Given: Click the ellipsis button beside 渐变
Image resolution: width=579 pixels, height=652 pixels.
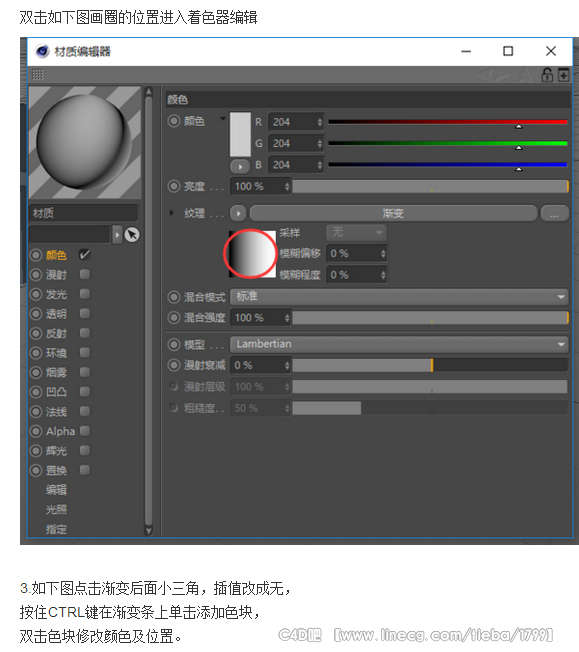Looking at the screenshot, I should click(554, 213).
